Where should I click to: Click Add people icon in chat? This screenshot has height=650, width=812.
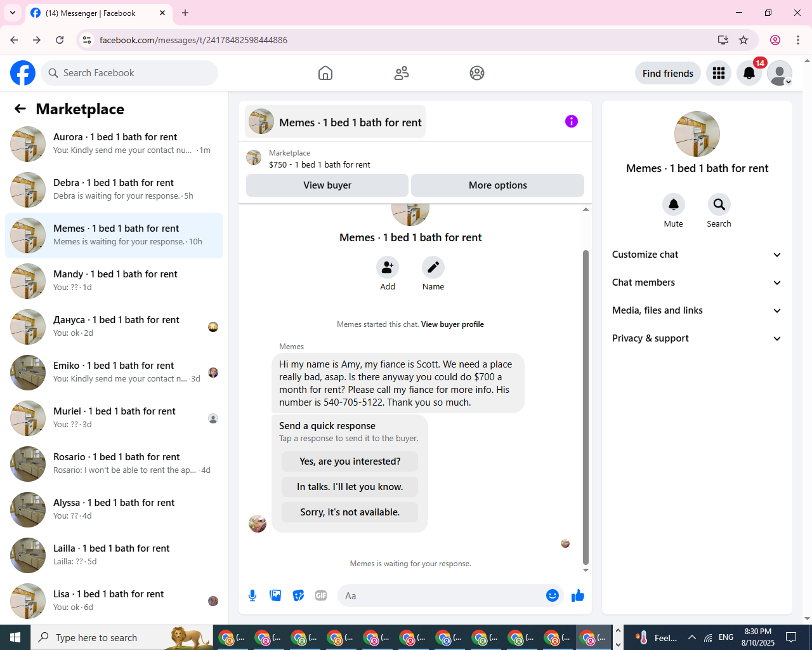388,267
